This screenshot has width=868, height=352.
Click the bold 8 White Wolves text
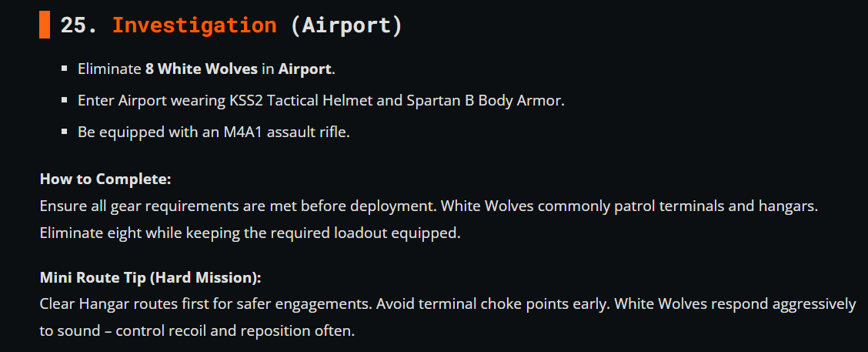click(x=201, y=69)
